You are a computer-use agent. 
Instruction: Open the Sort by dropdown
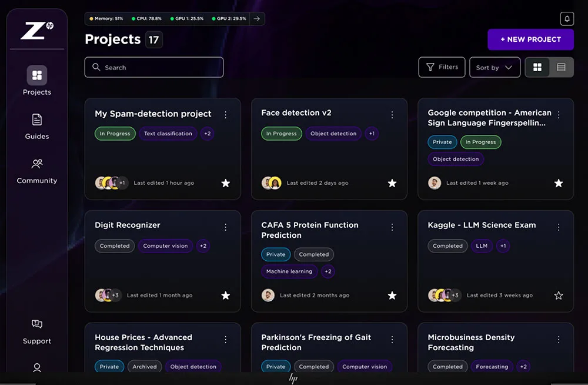pos(495,68)
